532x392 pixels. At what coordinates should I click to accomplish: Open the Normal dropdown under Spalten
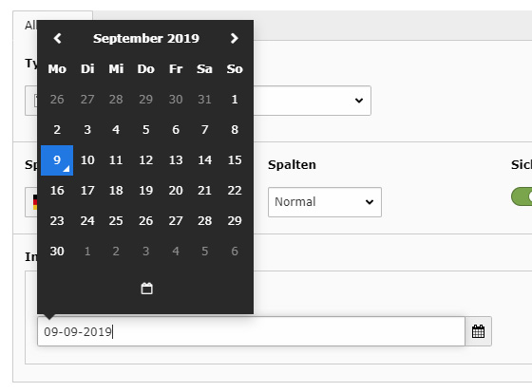[x=325, y=202]
